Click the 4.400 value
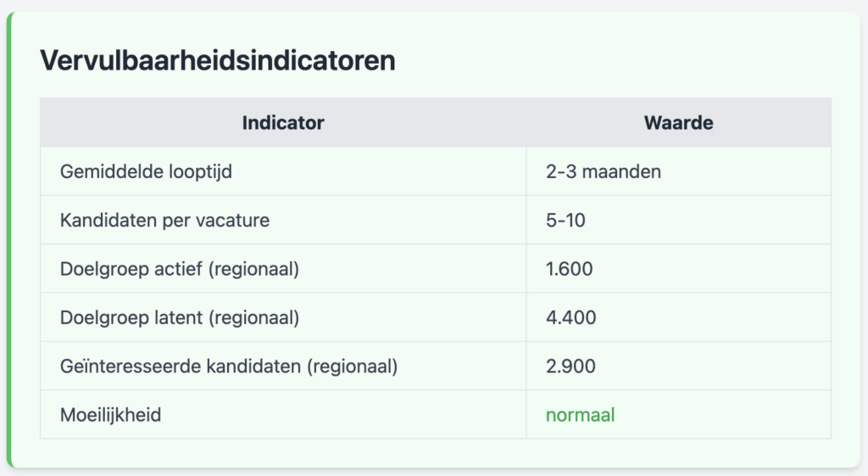 pyautogui.click(x=571, y=318)
